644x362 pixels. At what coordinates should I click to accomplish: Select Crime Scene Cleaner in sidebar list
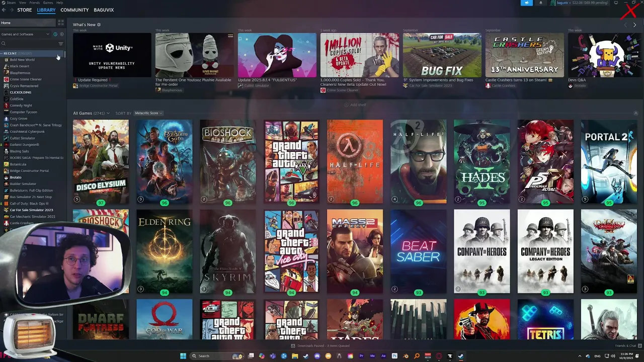coord(26,79)
